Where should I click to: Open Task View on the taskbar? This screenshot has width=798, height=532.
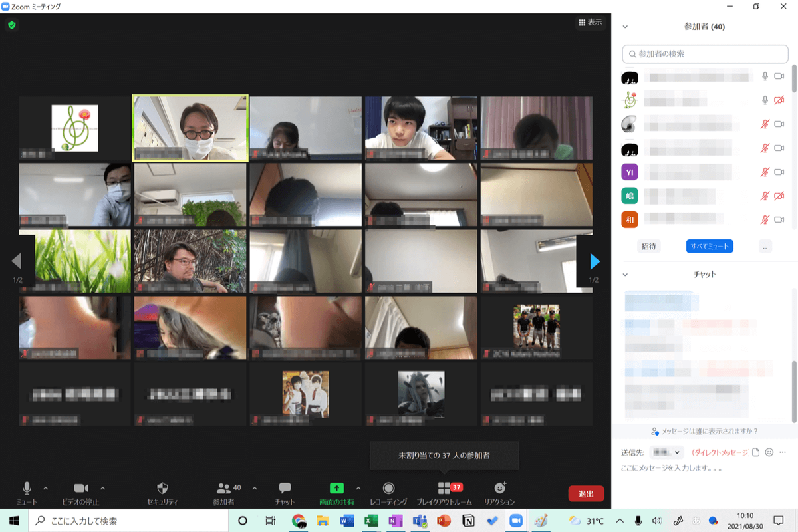point(270,521)
